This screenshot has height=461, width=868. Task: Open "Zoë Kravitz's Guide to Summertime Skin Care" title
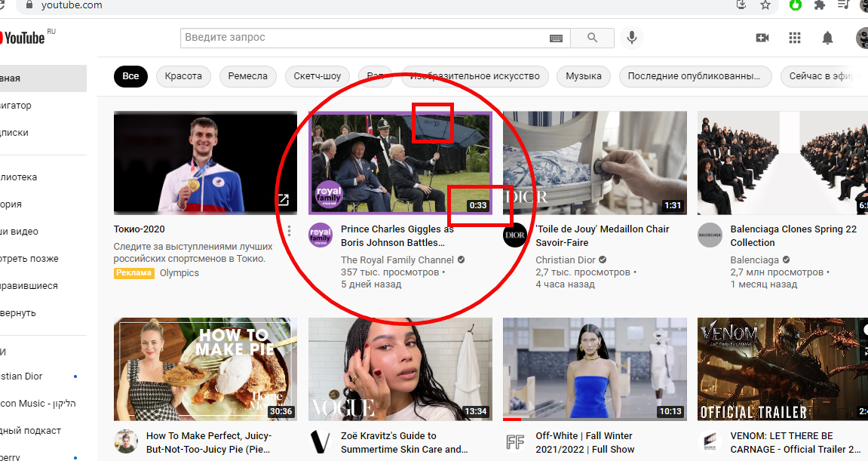point(405,443)
